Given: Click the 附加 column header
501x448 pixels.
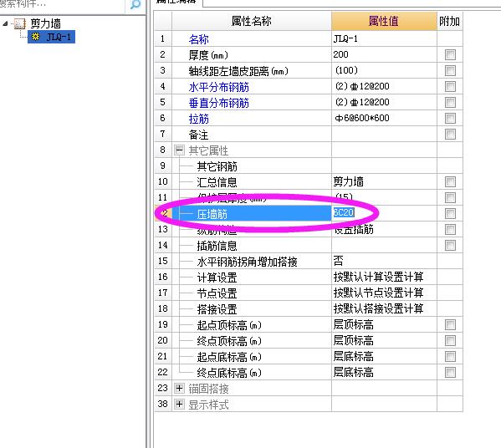Looking at the screenshot, I should pos(449,21).
